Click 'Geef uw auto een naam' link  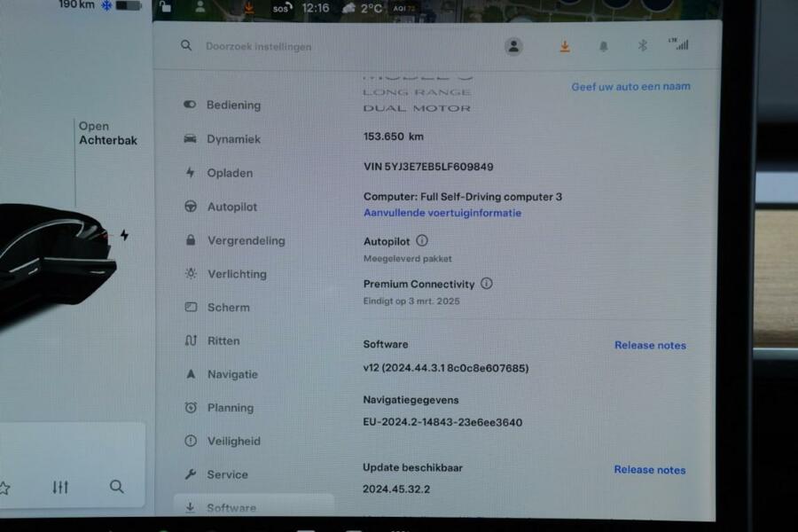(x=630, y=87)
